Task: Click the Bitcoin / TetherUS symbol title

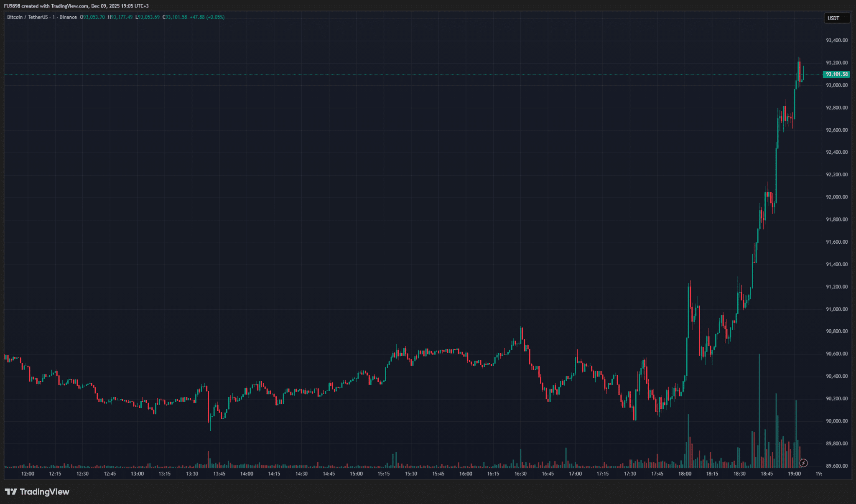Action: [x=27, y=17]
